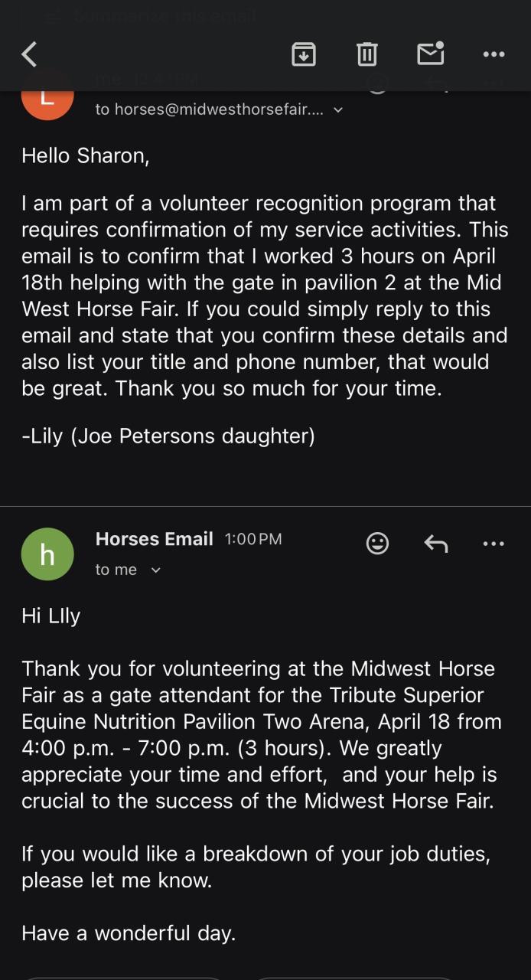Tap the "-Lily (Joe Petersons daughter)" signature

168,436
